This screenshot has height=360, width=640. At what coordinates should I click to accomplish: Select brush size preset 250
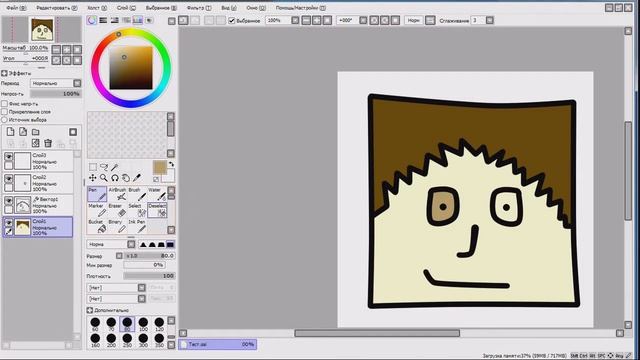pyautogui.click(x=127, y=340)
